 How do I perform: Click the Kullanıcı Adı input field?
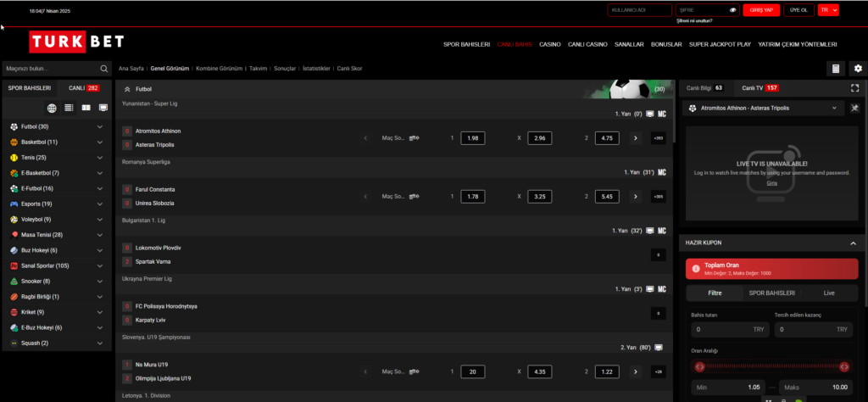tap(640, 10)
